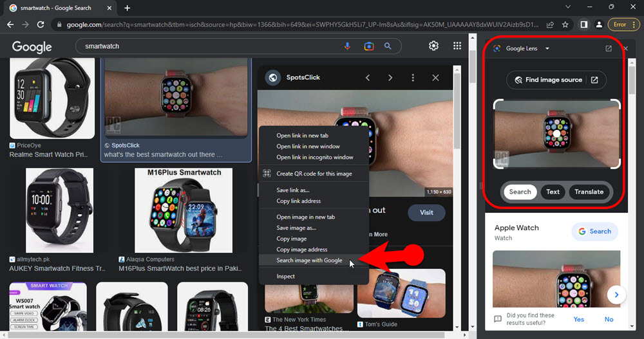The image size is (644, 339).
Task: Choose Open link in new tab
Action: (x=314, y=136)
